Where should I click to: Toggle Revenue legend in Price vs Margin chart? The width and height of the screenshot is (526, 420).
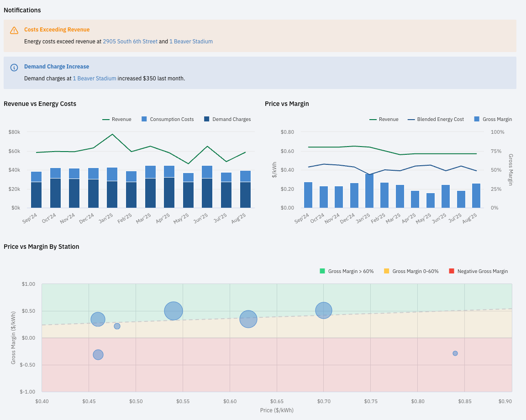[384, 119]
